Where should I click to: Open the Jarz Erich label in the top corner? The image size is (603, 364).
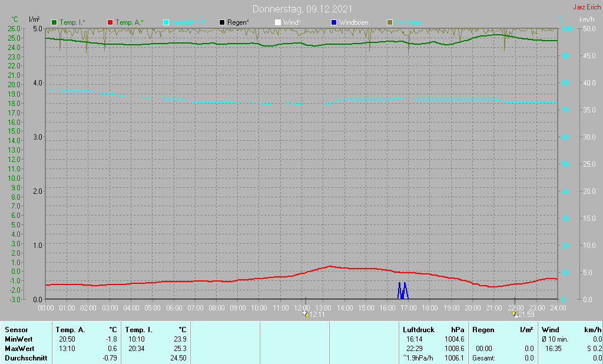(x=587, y=8)
